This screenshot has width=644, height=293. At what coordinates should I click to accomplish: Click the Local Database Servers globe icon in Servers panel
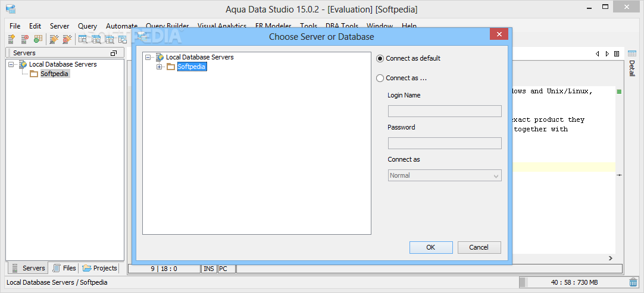pos(23,64)
